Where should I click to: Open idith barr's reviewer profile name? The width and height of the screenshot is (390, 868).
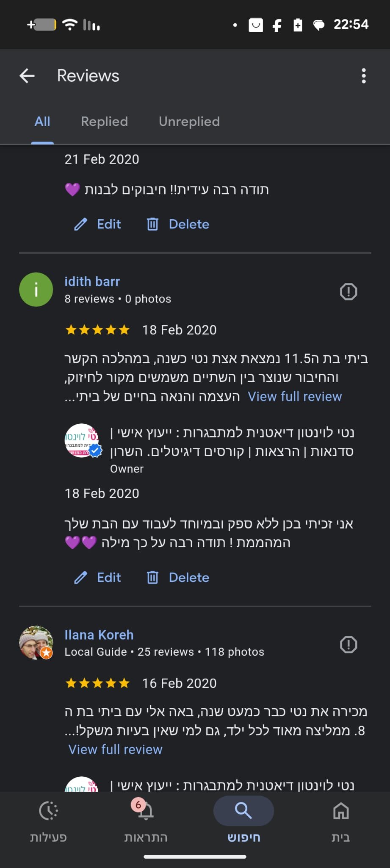click(92, 281)
